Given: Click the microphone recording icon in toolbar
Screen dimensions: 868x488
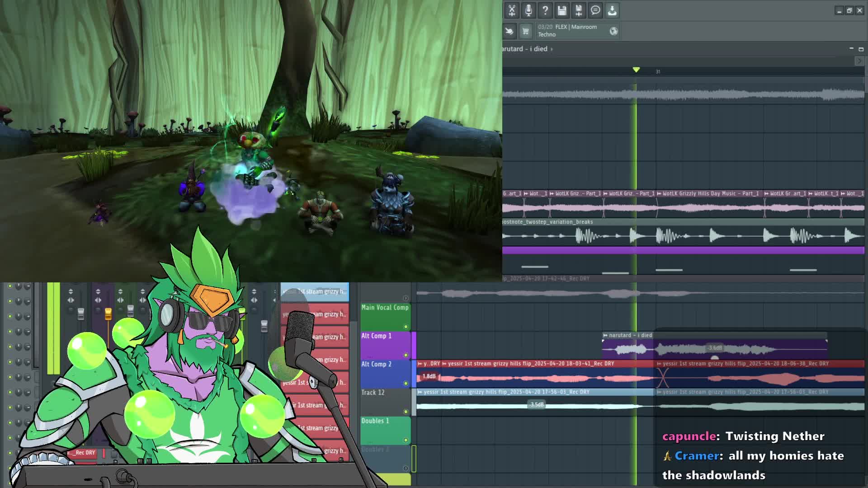Looking at the screenshot, I should (x=528, y=10).
